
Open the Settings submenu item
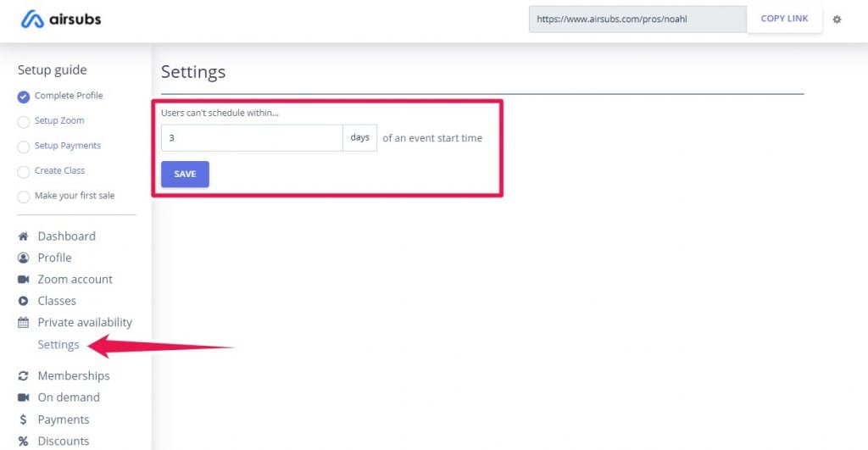click(x=58, y=345)
